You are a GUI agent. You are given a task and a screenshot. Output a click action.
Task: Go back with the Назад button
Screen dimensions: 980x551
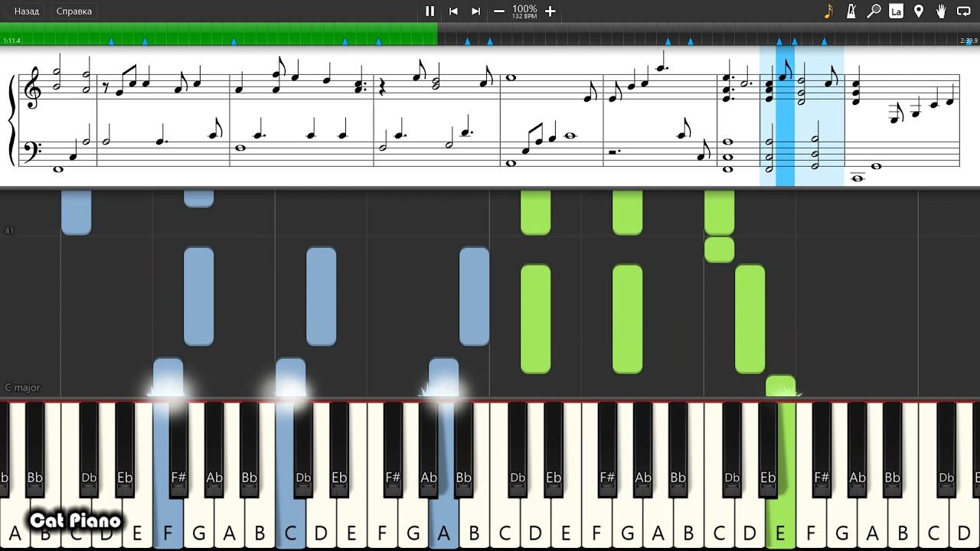(23, 11)
